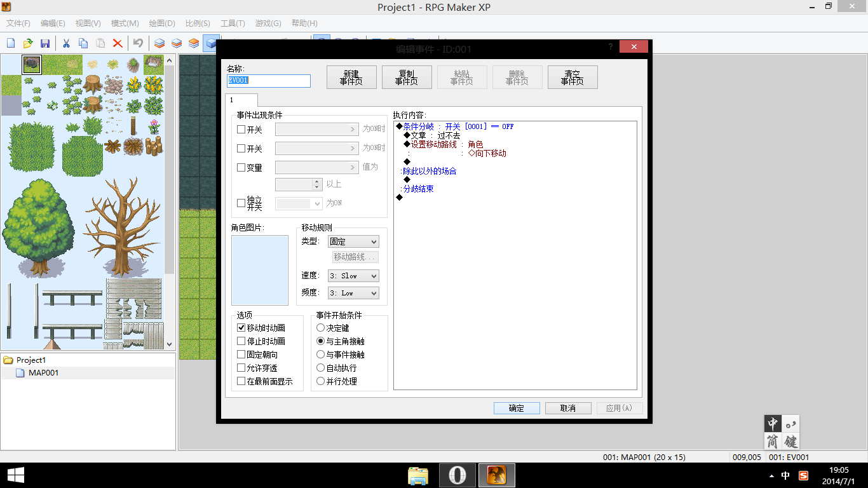This screenshot has width=868, height=488.
Task: Open the 模式(M) menu
Action: (125, 24)
